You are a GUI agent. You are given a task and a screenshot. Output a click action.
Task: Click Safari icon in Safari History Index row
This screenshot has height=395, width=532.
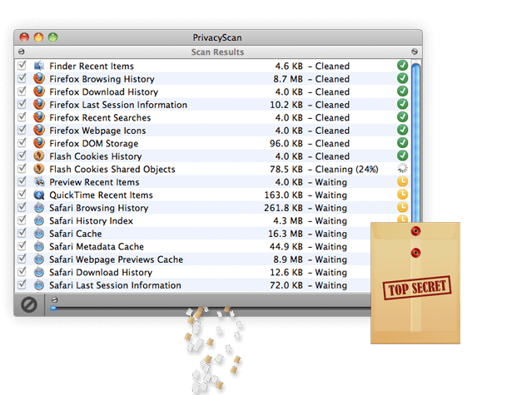tap(39, 220)
